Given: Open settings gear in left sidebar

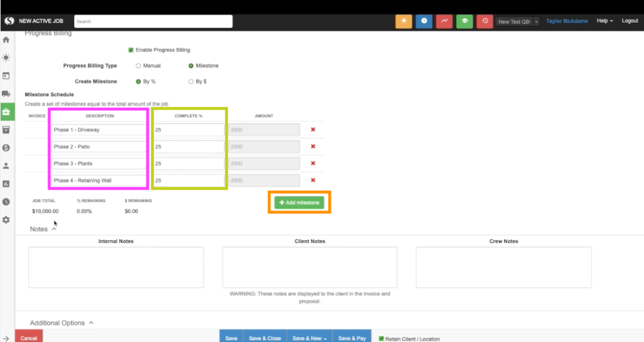Looking at the screenshot, I should [x=7, y=219].
